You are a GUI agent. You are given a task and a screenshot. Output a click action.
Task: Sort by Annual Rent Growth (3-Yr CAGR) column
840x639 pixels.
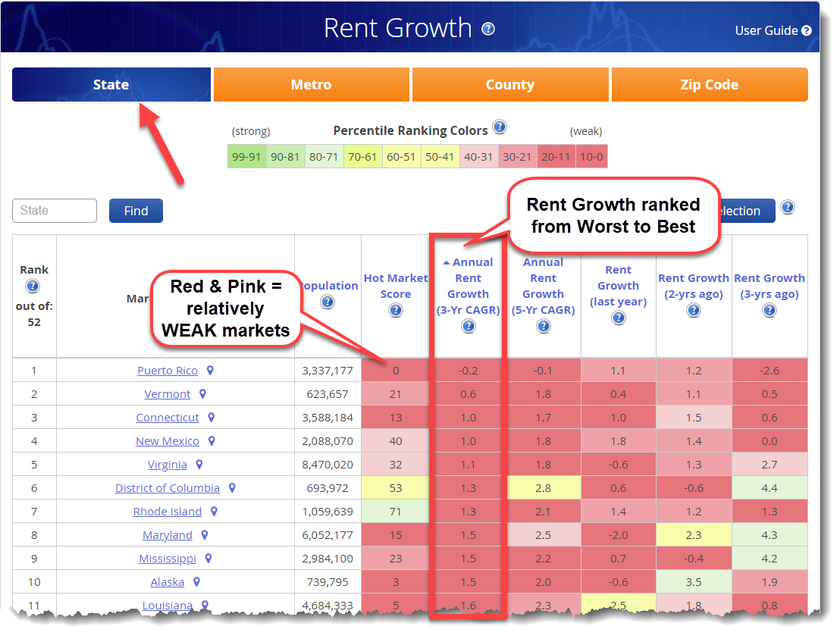pos(468,286)
